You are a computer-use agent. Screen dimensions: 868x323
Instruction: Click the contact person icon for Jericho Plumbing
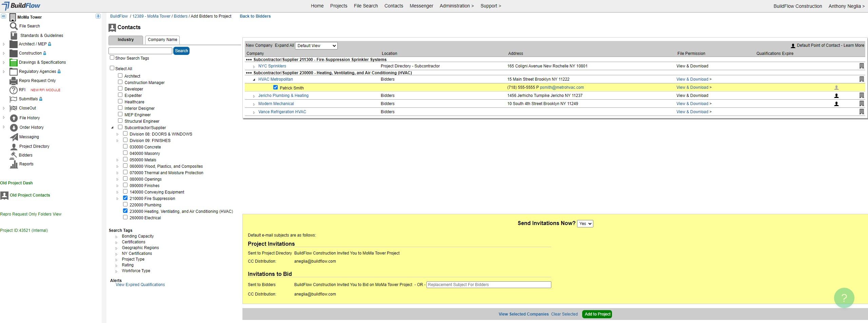[x=836, y=96]
